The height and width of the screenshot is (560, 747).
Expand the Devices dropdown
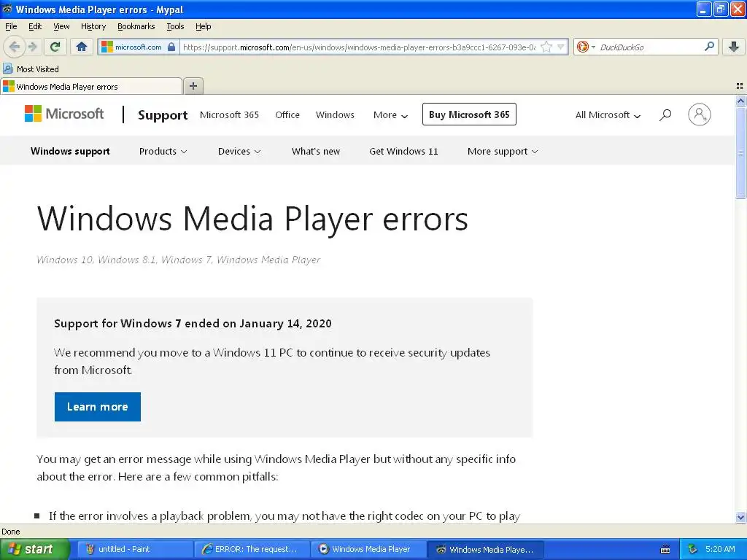click(239, 151)
